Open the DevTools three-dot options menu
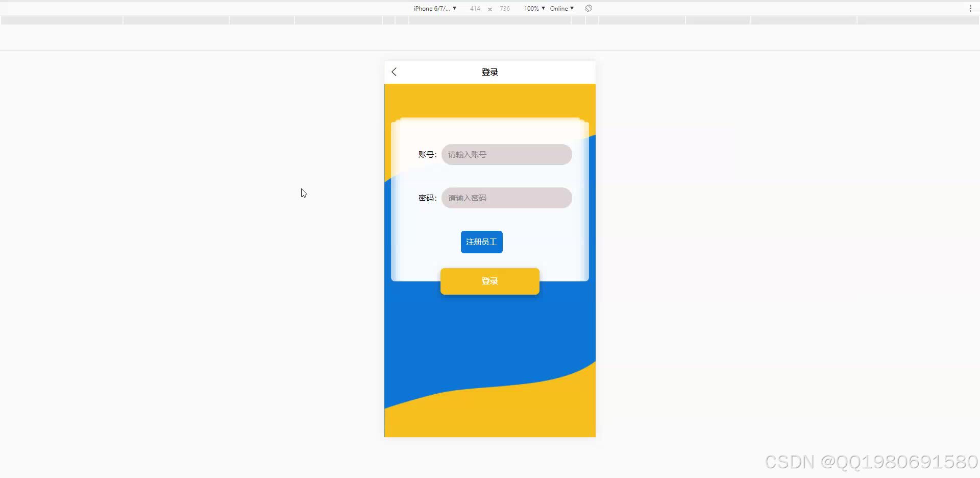This screenshot has height=478, width=980. [x=969, y=8]
